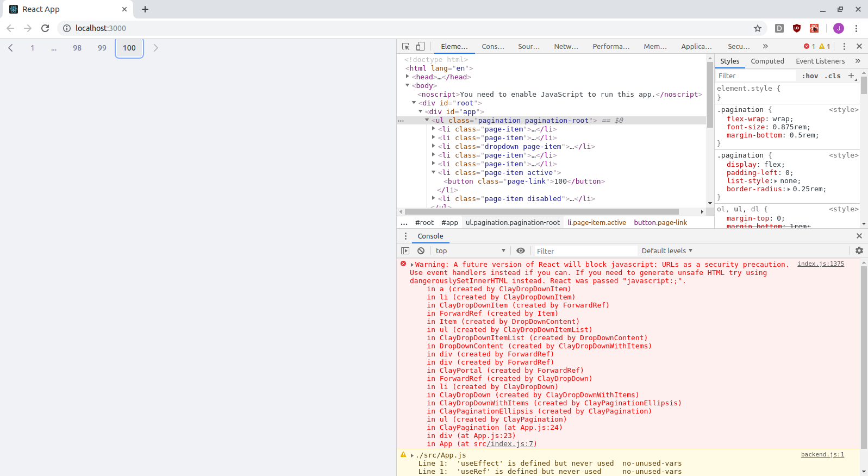Open the top context dropdown
The width and height of the screenshot is (868, 476).
point(471,251)
